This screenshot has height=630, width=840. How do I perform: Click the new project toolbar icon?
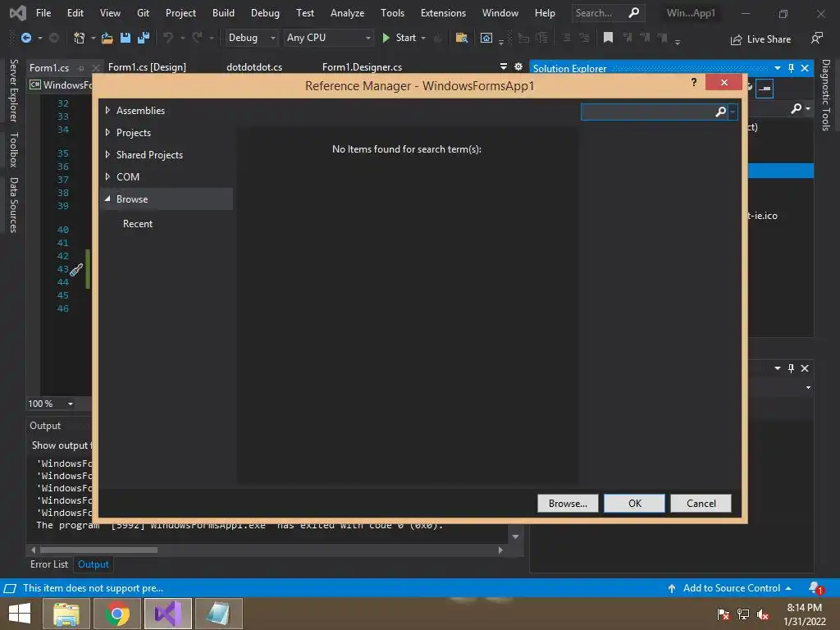[x=80, y=38]
